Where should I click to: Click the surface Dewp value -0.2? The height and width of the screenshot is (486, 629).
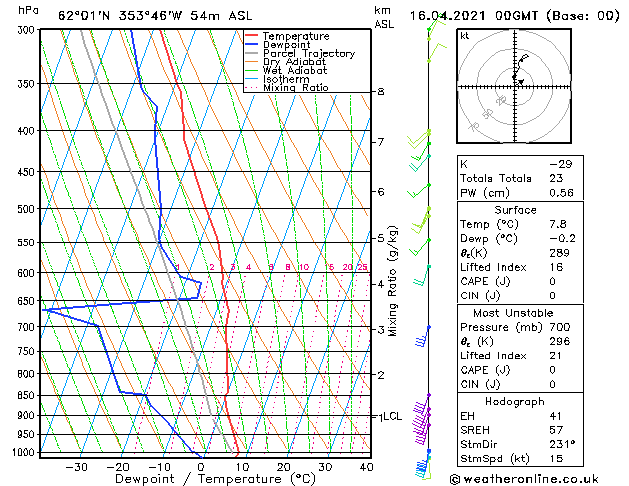click(562, 238)
